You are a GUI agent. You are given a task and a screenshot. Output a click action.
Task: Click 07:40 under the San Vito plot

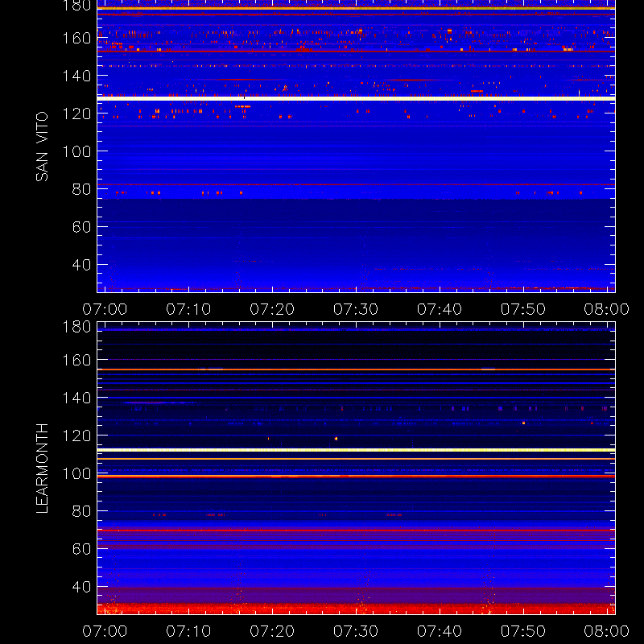click(440, 309)
